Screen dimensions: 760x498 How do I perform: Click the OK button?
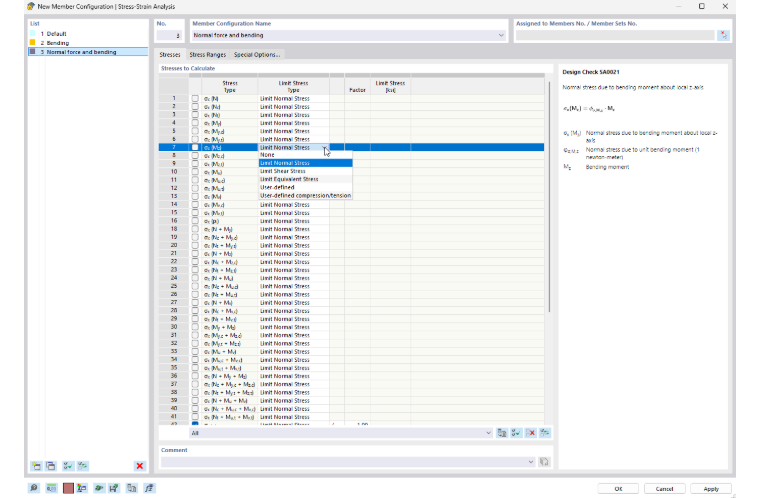point(618,489)
